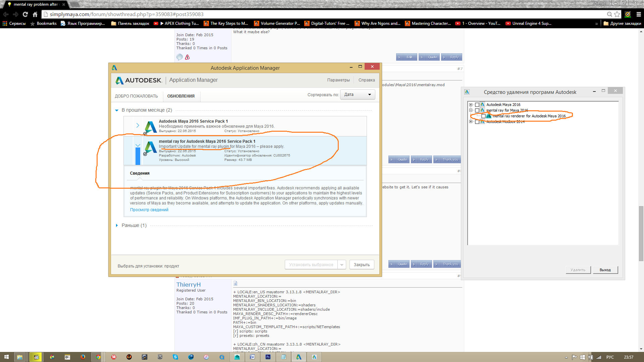The width and height of the screenshot is (644, 362).
Task: Click the Maya 2016 Service Pack 1 Autodesk icon
Action: tap(151, 127)
